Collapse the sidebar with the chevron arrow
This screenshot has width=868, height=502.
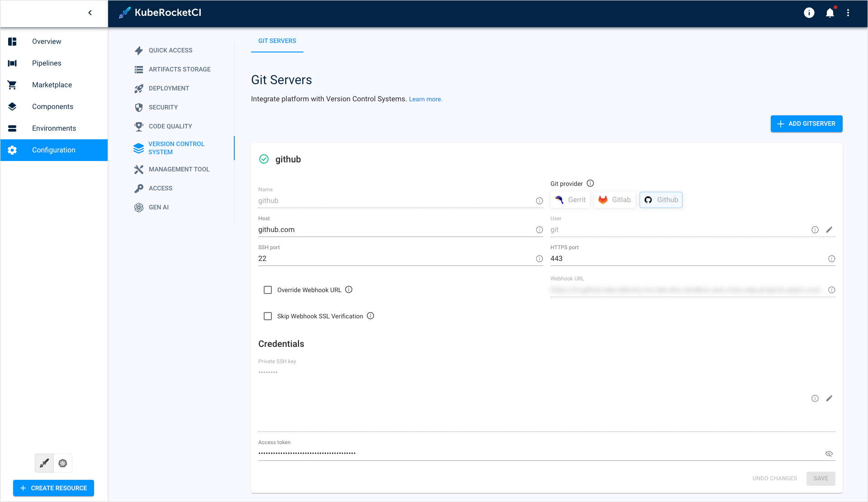coord(90,13)
